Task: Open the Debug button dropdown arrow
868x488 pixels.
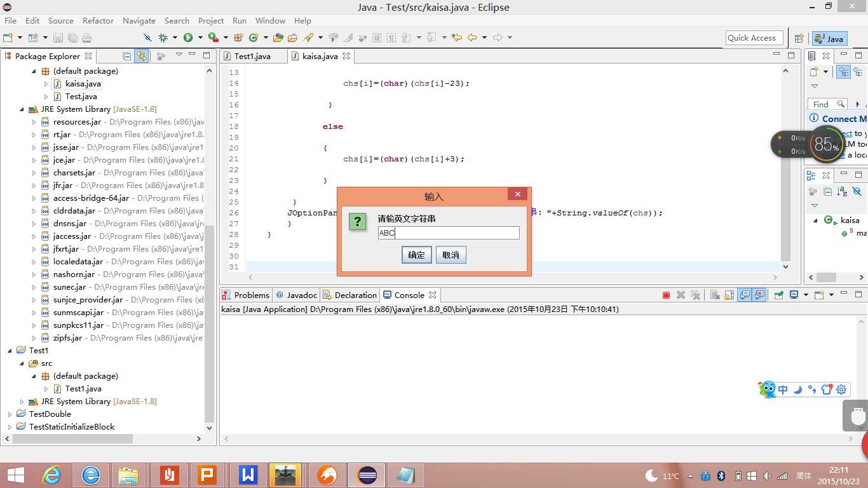Action: click(175, 37)
